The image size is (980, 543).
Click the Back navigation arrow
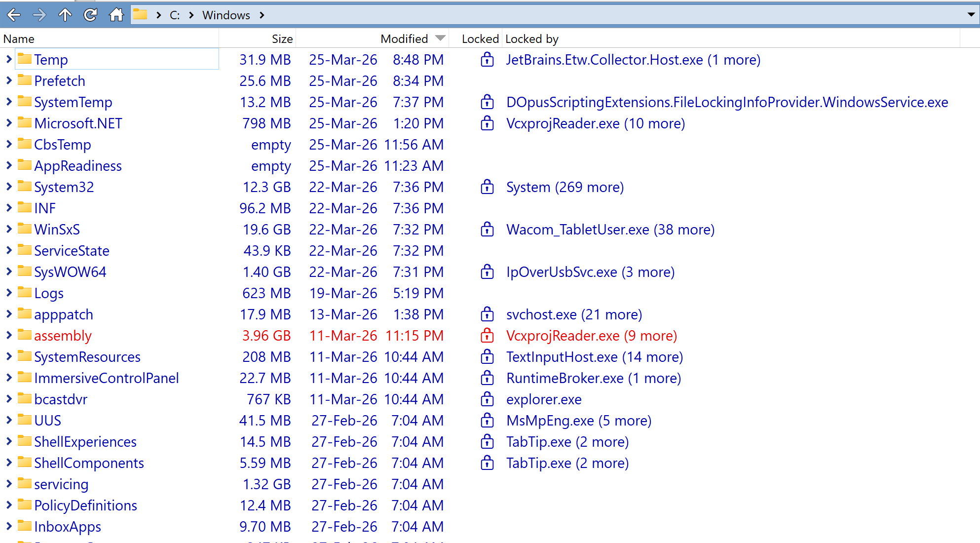point(14,15)
